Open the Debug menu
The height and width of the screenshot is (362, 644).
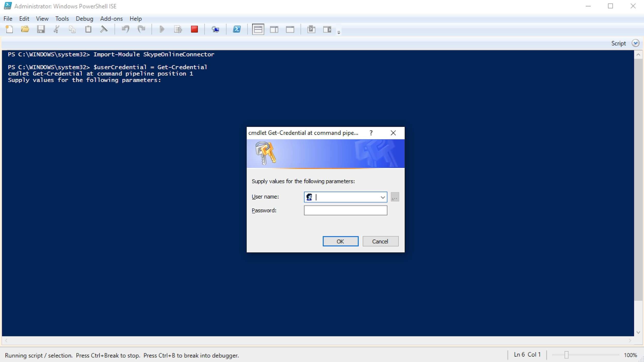pyautogui.click(x=84, y=19)
